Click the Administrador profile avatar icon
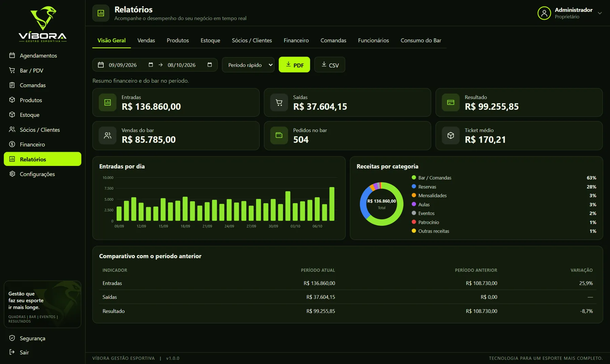Image resolution: width=610 pixels, height=364 pixels. point(544,13)
